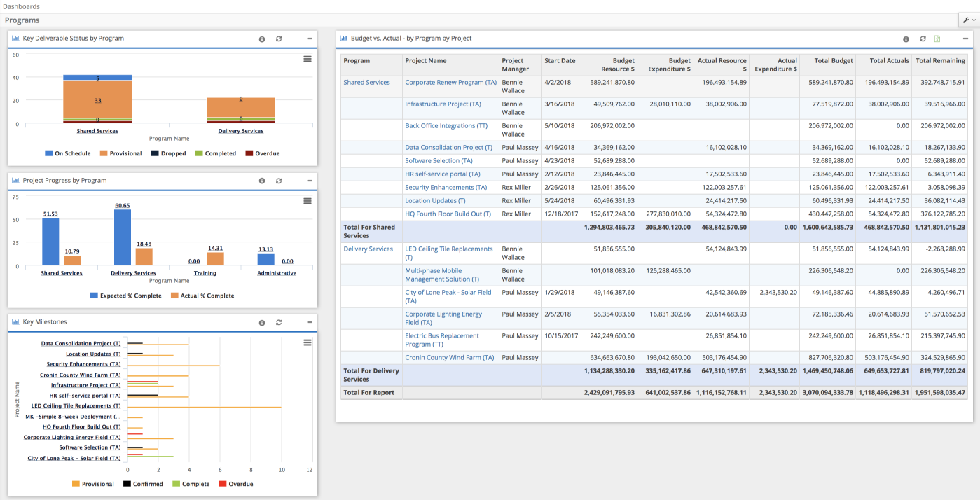Refresh the Budget vs. Actual widget
980x500 pixels.
click(x=923, y=39)
